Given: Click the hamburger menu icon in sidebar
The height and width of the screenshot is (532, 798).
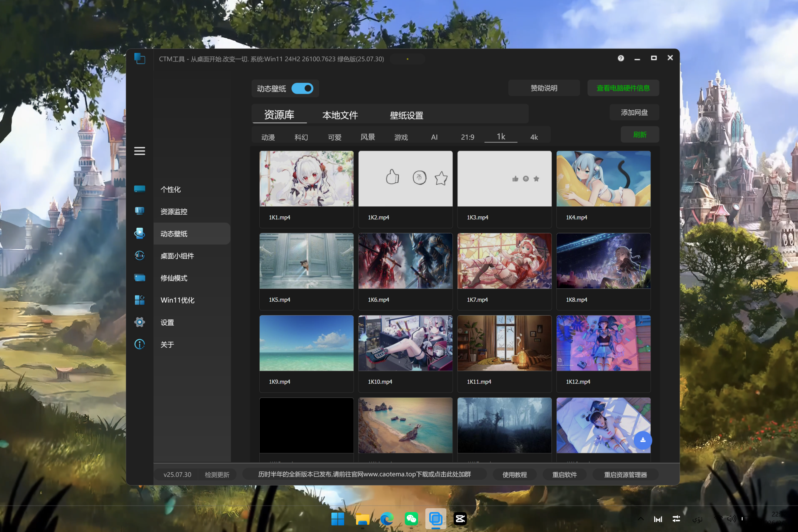Looking at the screenshot, I should tap(139, 151).
